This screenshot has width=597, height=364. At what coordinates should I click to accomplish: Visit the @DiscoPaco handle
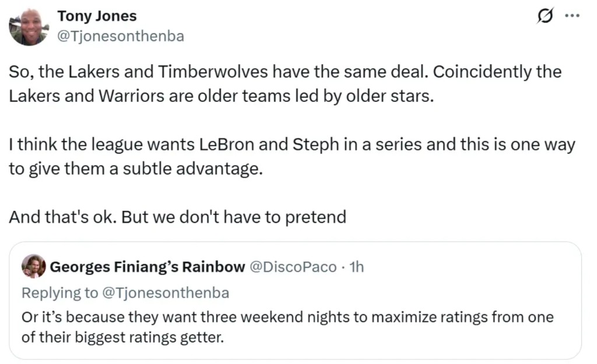pyautogui.click(x=293, y=267)
